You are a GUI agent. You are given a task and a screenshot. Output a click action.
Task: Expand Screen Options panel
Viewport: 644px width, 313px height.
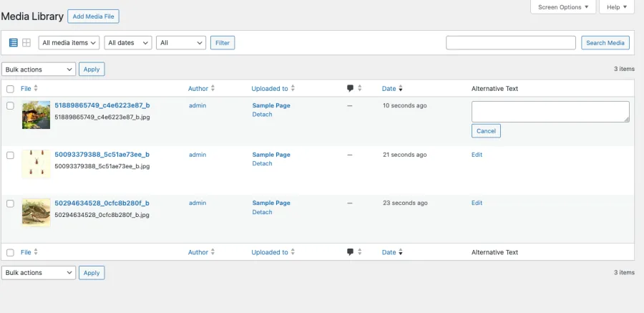click(x=563, y=7)
